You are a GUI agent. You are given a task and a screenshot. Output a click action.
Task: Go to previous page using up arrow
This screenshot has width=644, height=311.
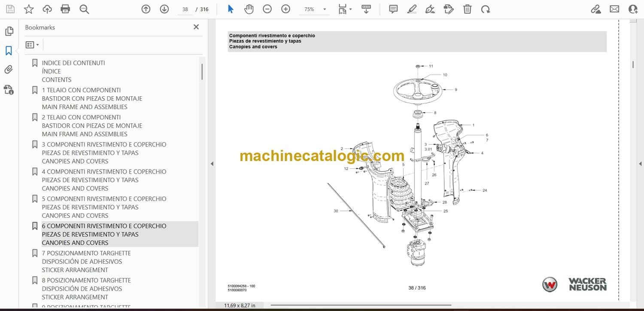(146, 9)
